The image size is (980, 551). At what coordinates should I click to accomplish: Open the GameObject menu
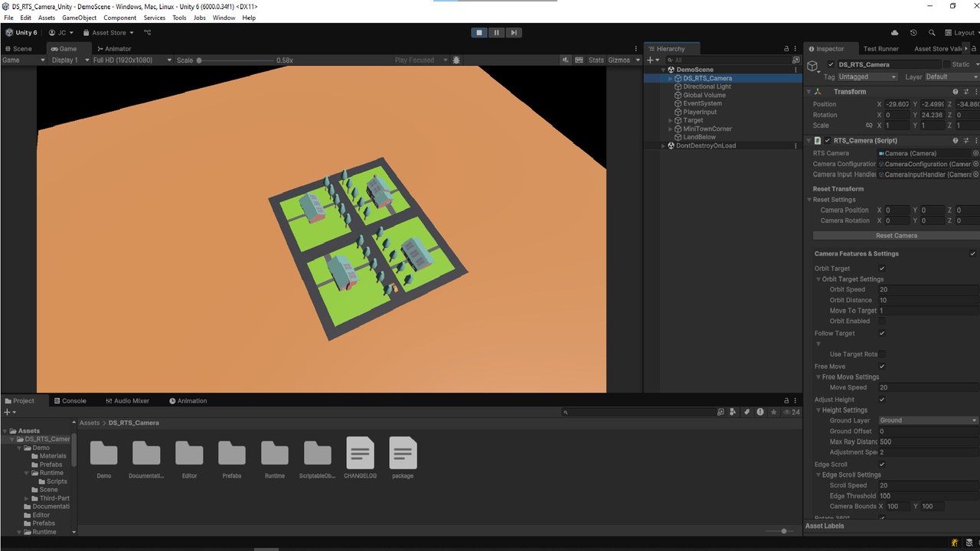[80, 18]
